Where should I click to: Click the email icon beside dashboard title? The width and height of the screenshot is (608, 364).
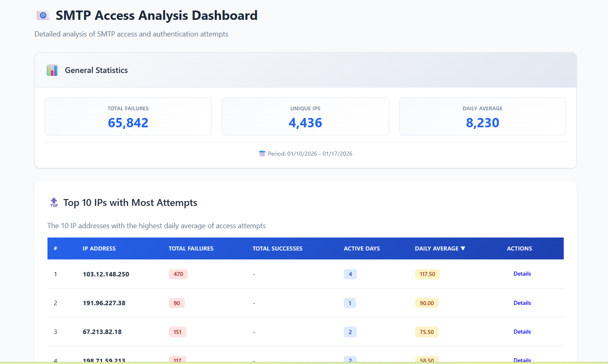(43, 15)
